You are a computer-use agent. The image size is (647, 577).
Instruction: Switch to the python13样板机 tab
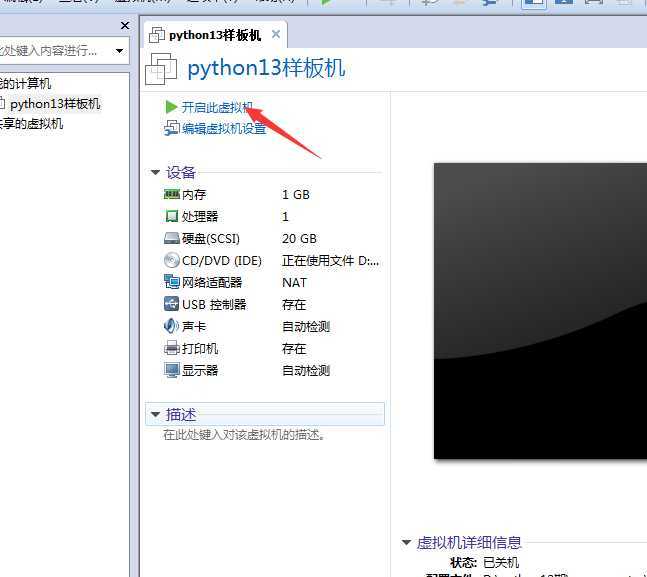[x=215, y=35]
